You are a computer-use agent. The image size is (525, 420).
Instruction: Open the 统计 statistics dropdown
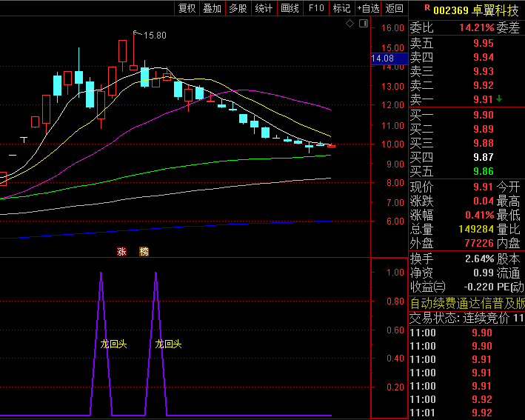[x=264, y=8]
